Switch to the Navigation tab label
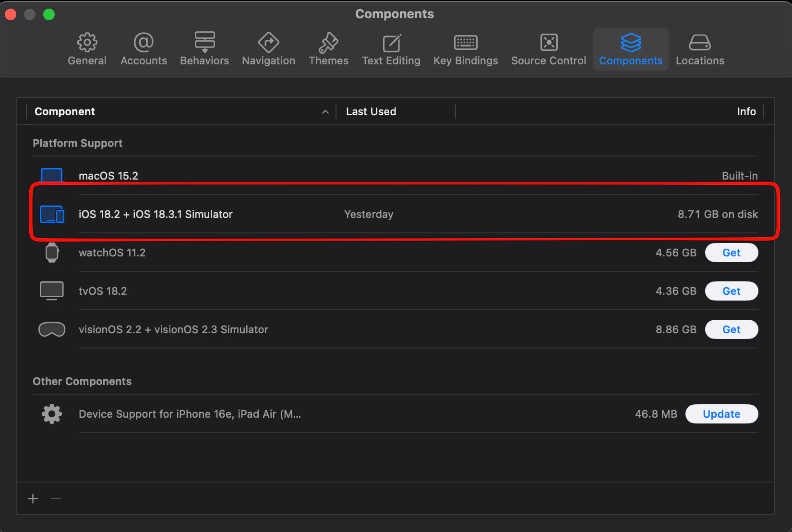The image size is (792, 532). [268, 61]
